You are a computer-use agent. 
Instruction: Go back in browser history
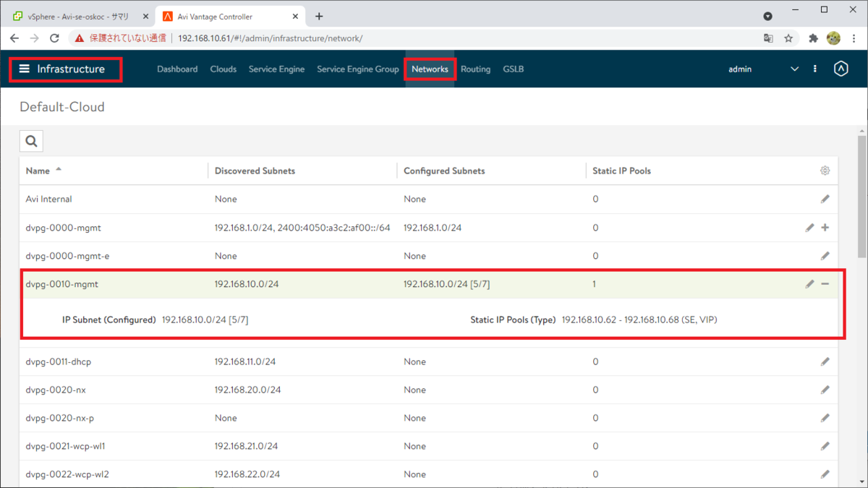(14, 38)
